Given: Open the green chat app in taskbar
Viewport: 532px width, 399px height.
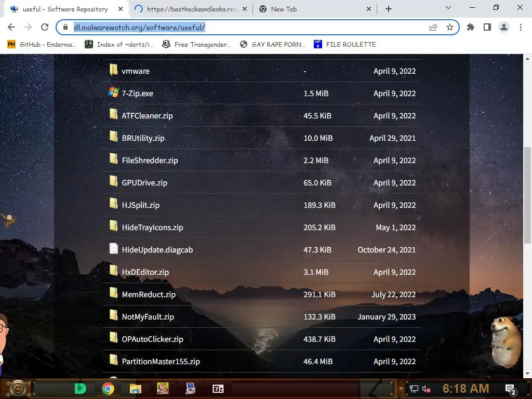Looking at the screenshot, I should (80, 389).
